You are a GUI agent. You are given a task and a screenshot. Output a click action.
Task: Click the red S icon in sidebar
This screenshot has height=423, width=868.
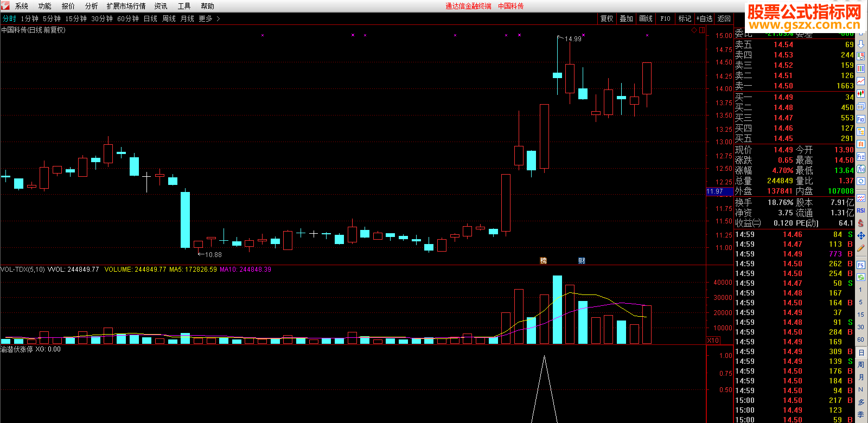861,223
